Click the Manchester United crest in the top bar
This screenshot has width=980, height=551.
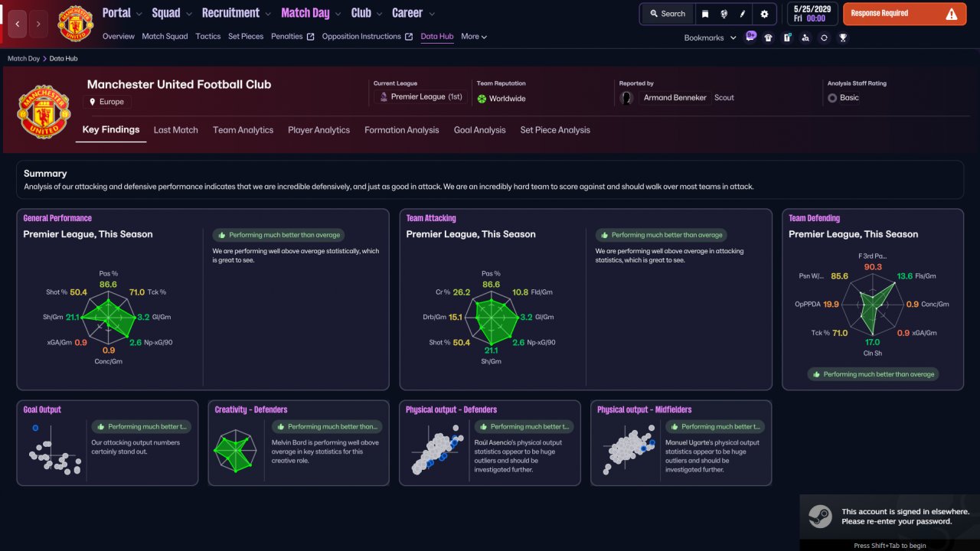coord(75,23)
